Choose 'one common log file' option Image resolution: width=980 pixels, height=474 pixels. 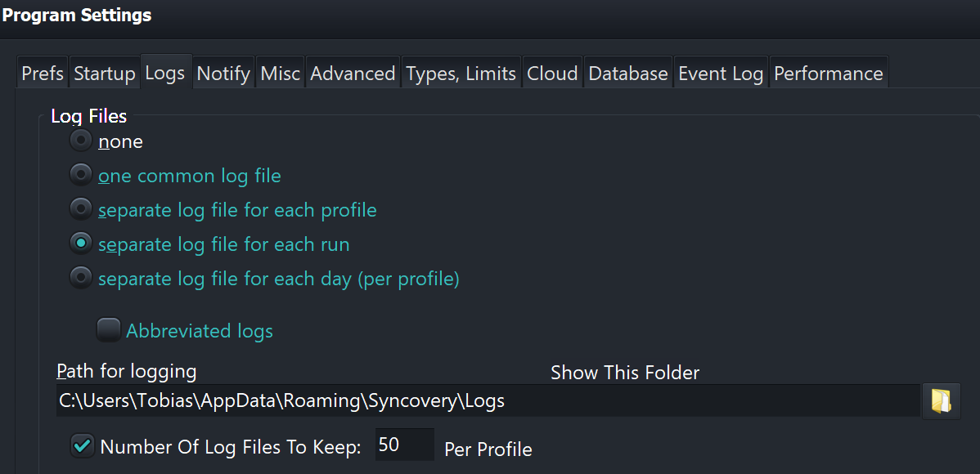click(x=81, y=176)
